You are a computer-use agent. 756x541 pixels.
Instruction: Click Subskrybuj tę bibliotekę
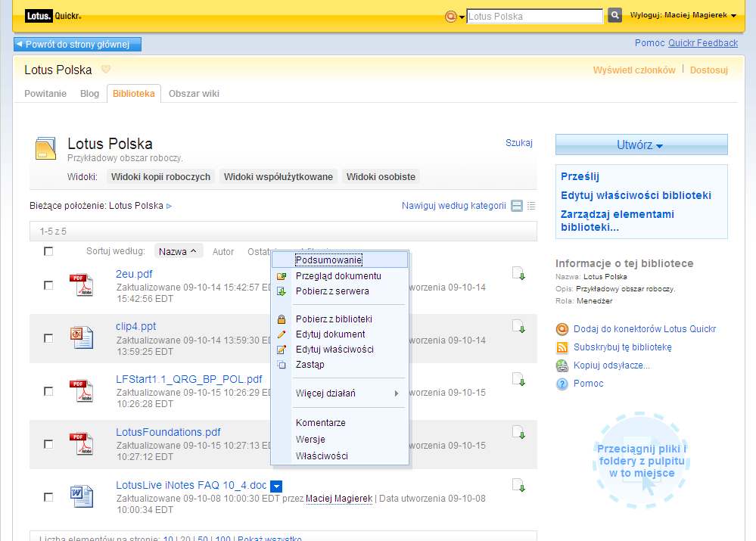point(623,347)
